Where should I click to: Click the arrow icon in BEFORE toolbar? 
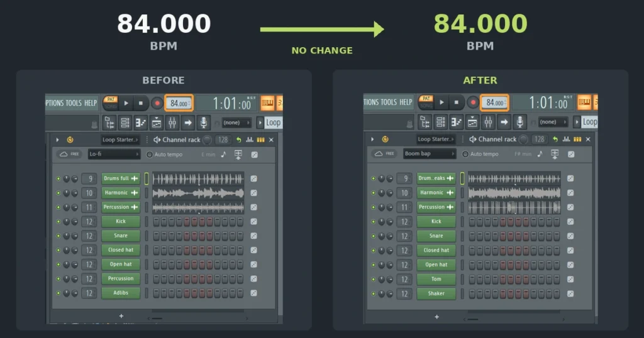[187, 123]
